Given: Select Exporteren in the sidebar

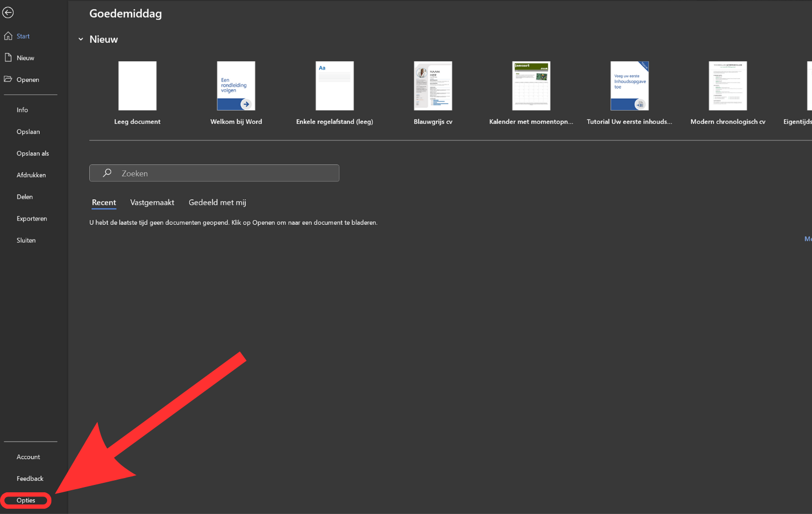Looking at the screenshot, I should point(32,218).
